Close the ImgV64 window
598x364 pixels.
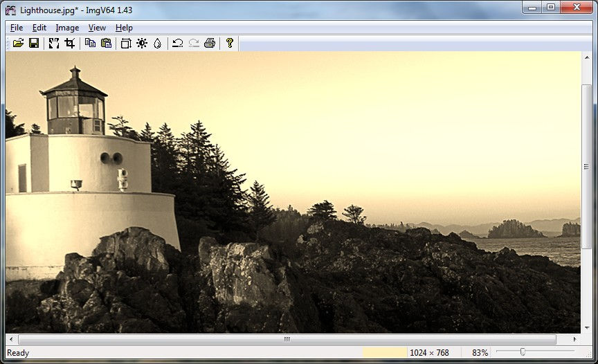pyautogui.click(x=577, y=7)
